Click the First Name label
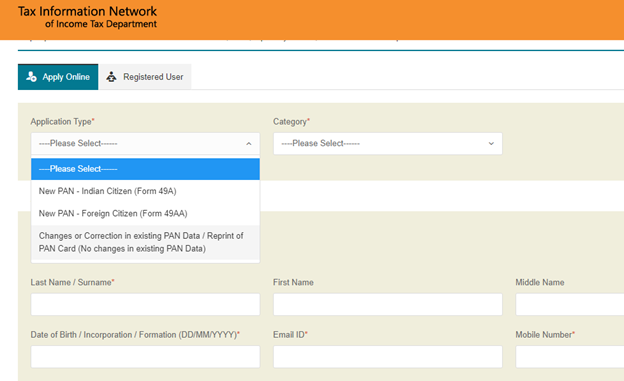This screenshot has width=624, height=381. 293,282
